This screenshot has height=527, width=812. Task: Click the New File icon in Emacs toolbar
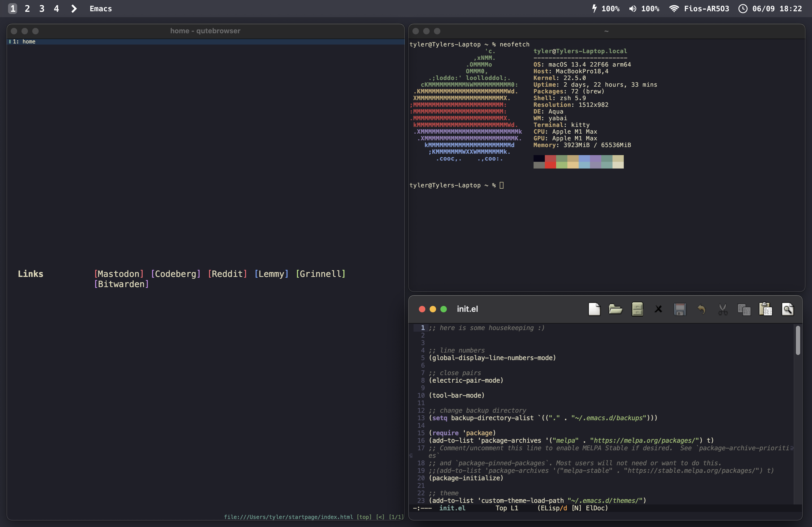[594, 309]
